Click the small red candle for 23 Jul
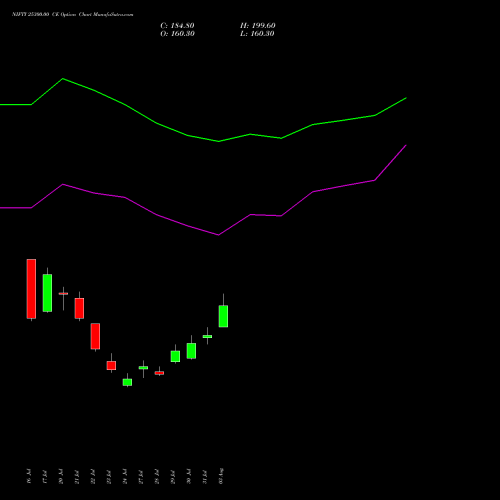 (x=111, y=365)
